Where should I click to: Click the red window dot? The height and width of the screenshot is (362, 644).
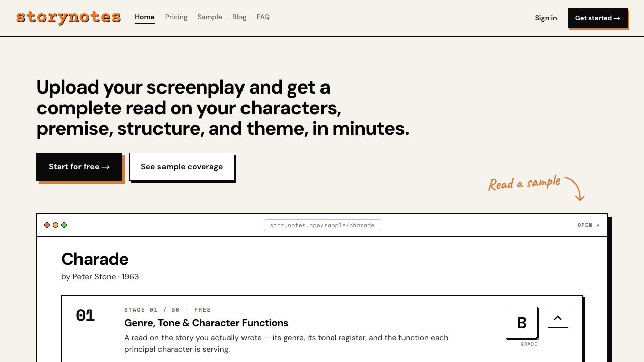point(47,225)
